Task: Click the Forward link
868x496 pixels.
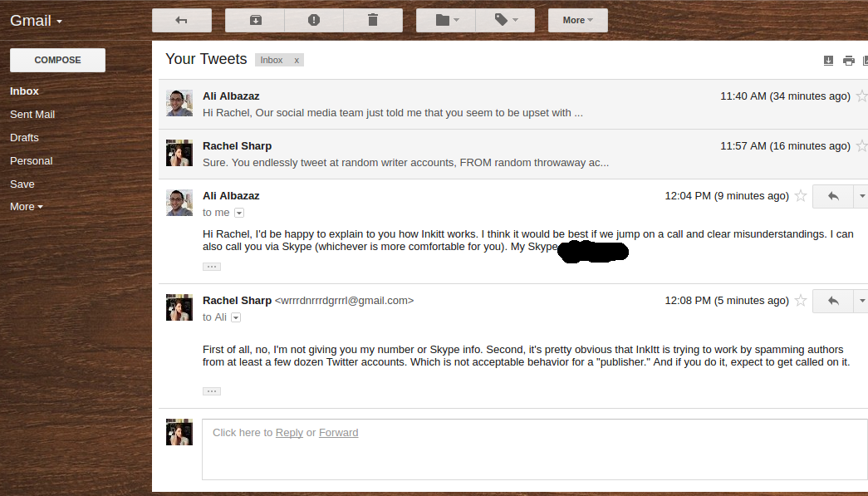Action: 338,432
